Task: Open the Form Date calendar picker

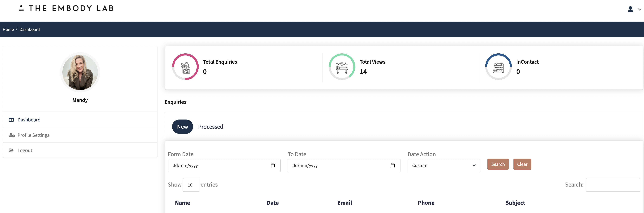Action: tap(272, 165)
